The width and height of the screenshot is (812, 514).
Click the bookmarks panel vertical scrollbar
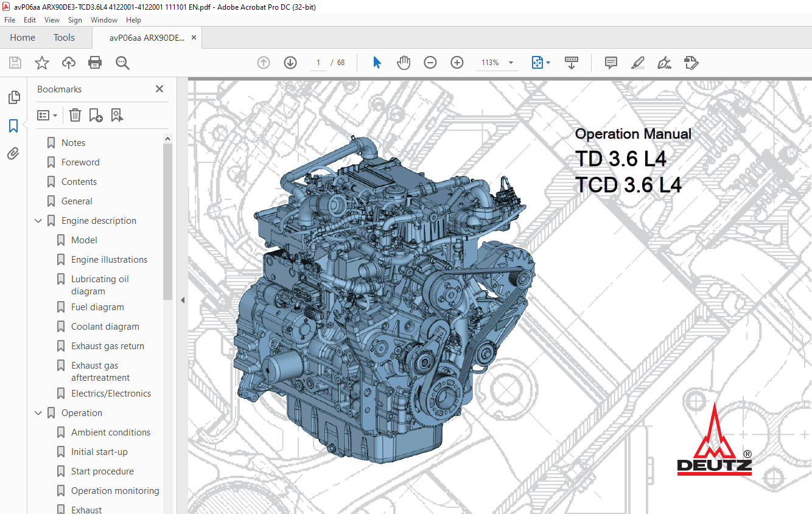click(168, 222)
